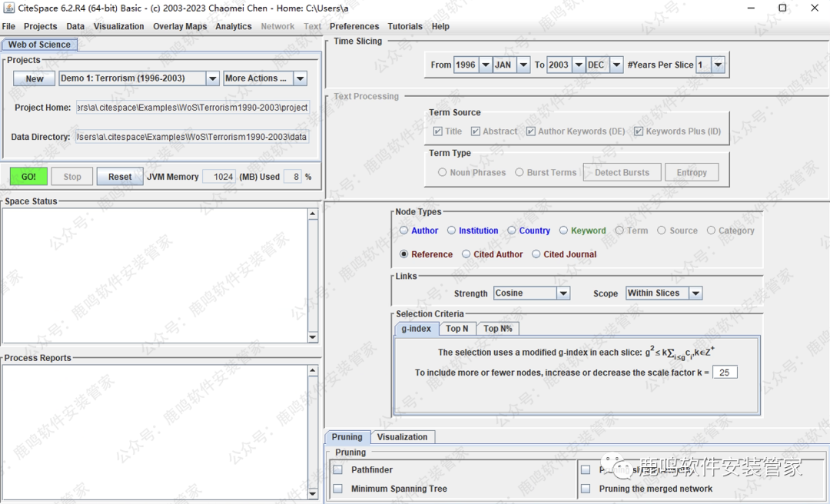Expand the Cosine link strength dropdown
The height and width of the screenshot is (504, 830).
click(x=563, y=293)
